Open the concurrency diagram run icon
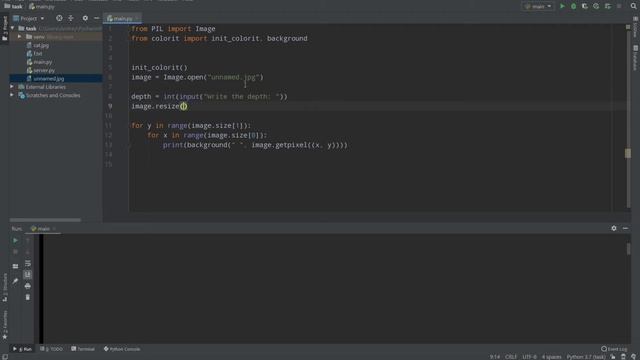Image resolution: width=640 pixels, height=360 pixels. click(x=608, y=6)
